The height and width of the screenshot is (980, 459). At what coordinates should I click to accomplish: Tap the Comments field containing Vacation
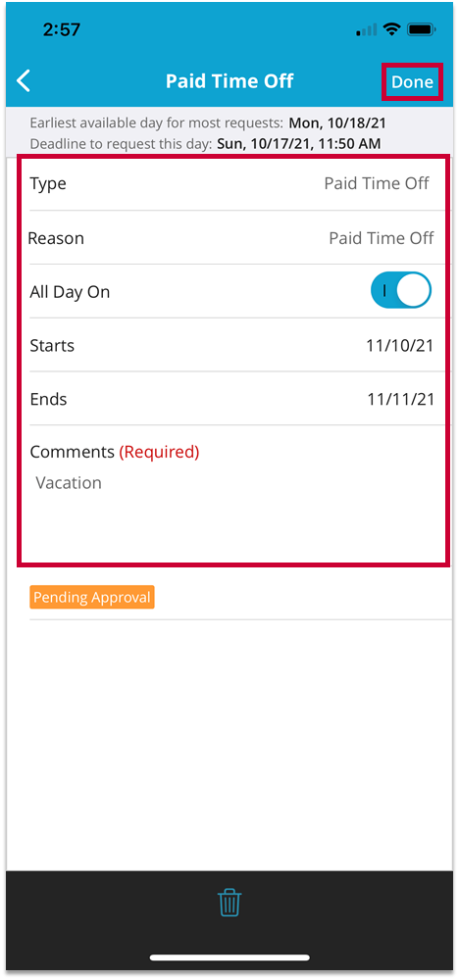pos(231,494)
